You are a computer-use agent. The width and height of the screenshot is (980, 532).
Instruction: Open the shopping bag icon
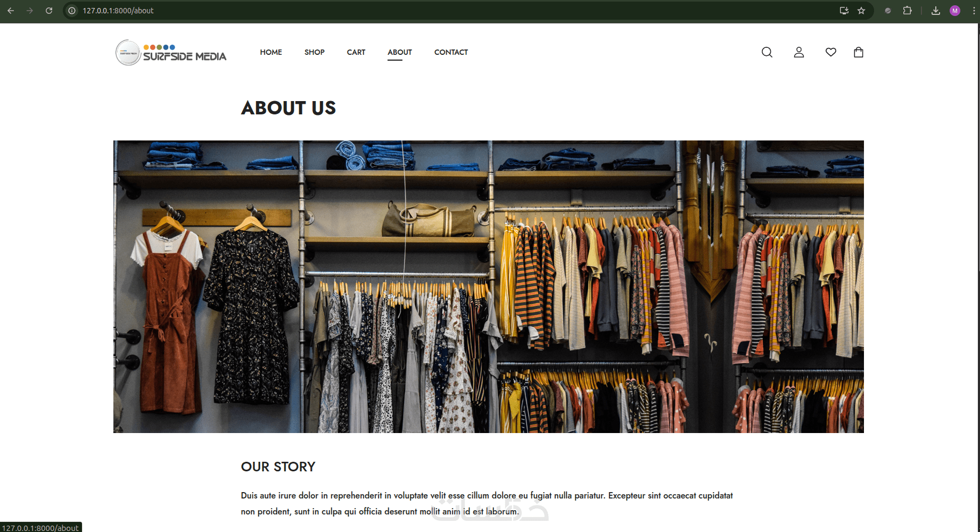858,52
